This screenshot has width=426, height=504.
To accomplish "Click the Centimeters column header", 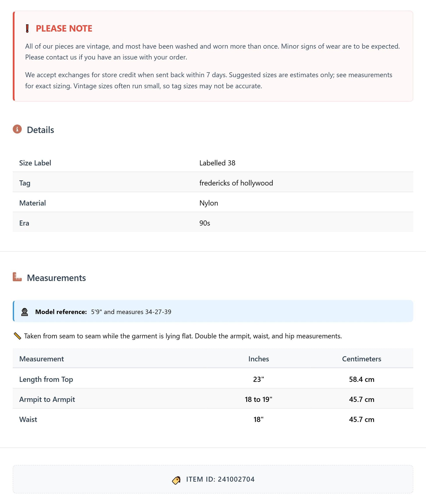I will click(361, 359).
